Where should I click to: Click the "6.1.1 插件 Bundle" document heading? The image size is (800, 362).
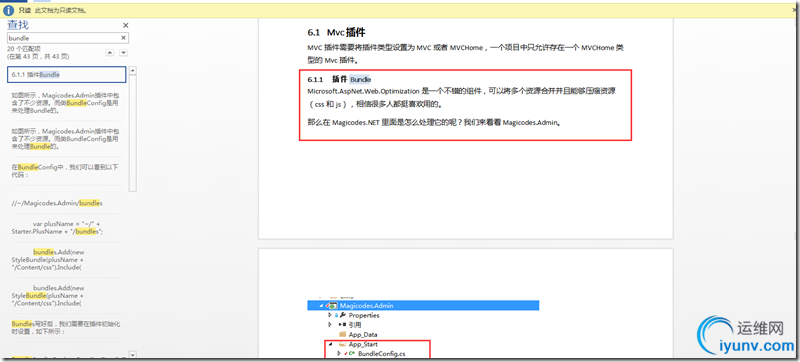(339, 80)
